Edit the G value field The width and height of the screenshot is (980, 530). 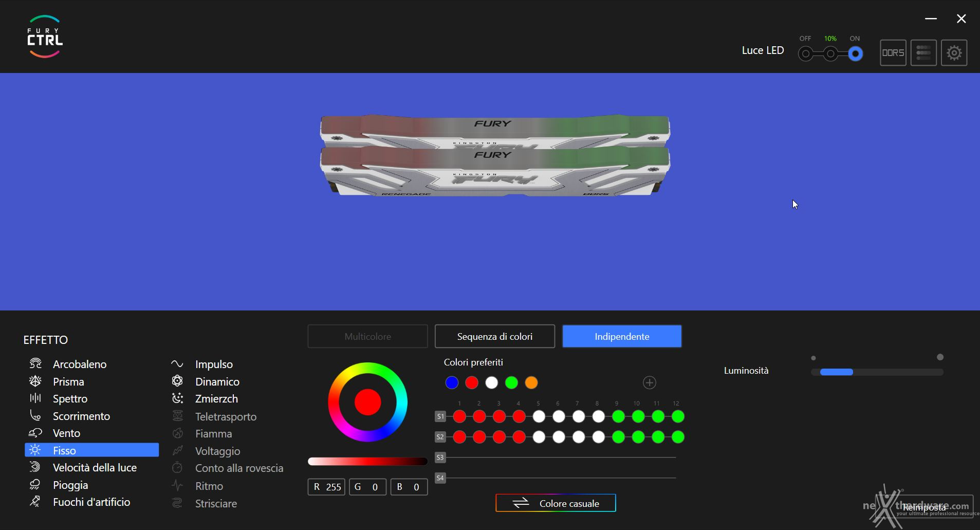coord(367,487)
